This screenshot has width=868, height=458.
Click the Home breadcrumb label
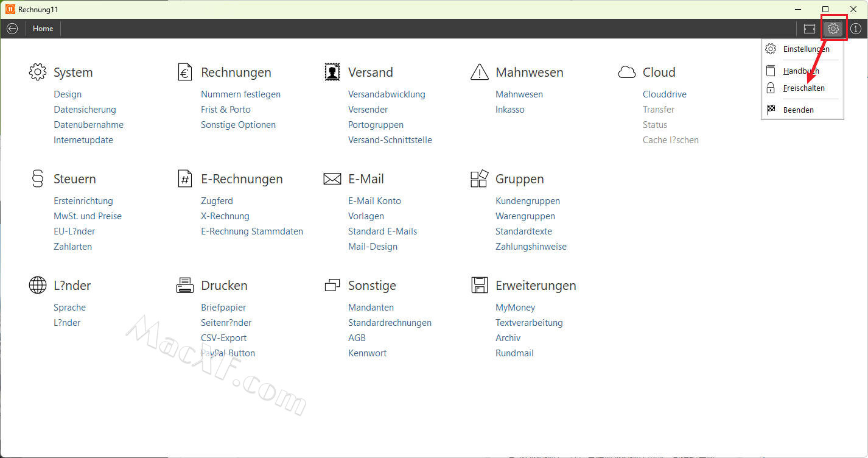[43, 29]
